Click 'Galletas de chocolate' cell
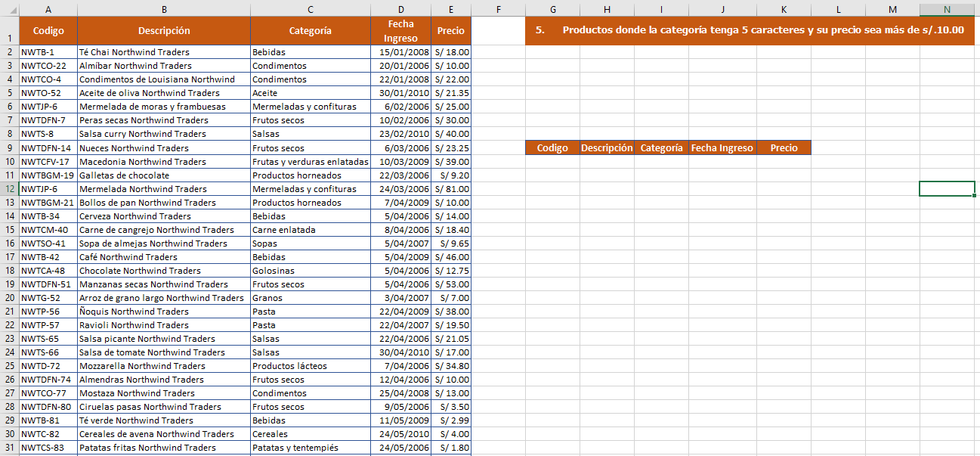 pos(164,175)
